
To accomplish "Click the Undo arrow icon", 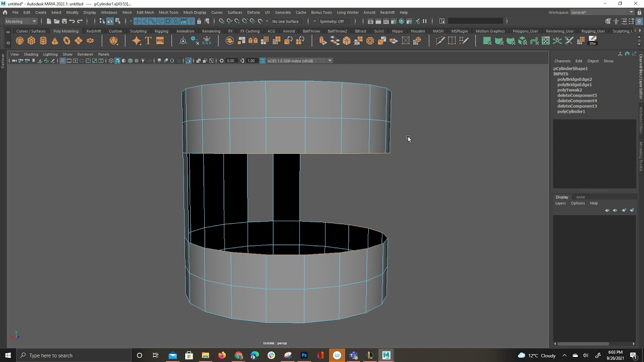I will click(72, 21).
